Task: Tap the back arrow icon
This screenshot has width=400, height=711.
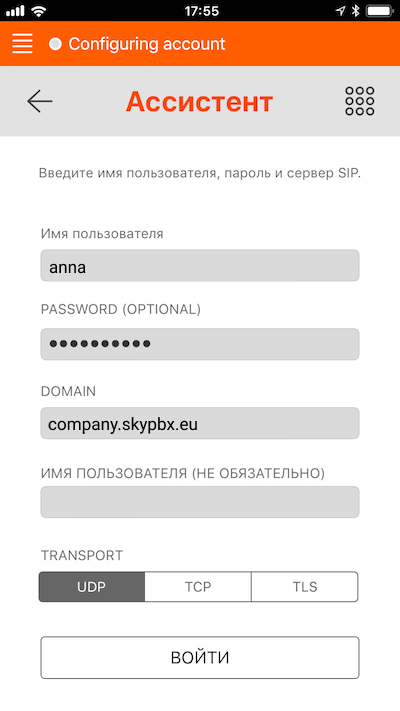Action: [39, 101]
